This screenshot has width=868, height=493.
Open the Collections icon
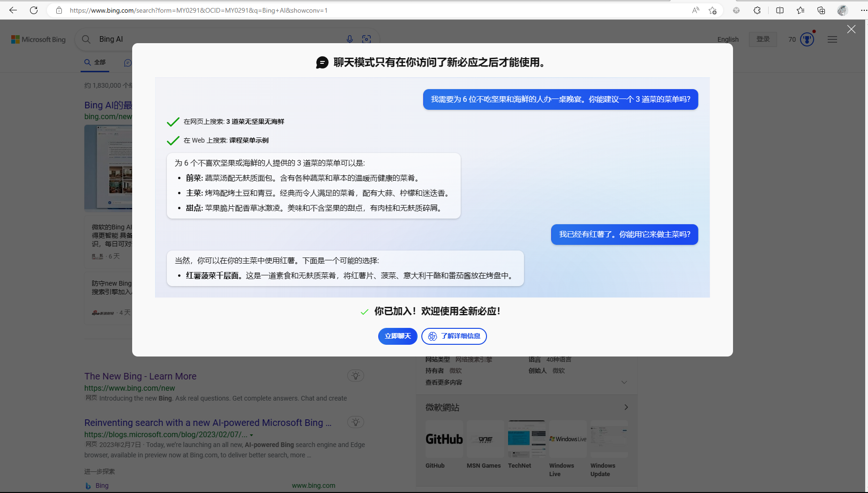coord(821,10)
